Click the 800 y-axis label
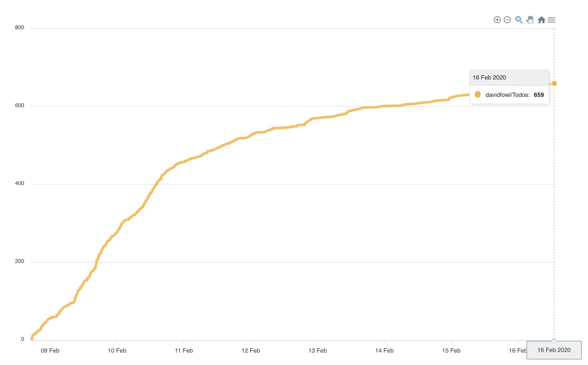The height and width of the screenshot is (365, 588). click(20, 27)
